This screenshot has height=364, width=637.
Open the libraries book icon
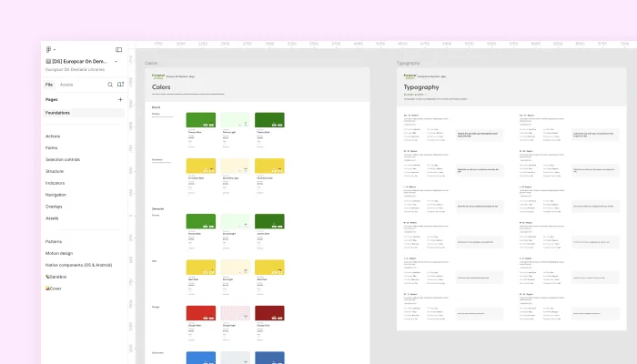click(121, 85)
